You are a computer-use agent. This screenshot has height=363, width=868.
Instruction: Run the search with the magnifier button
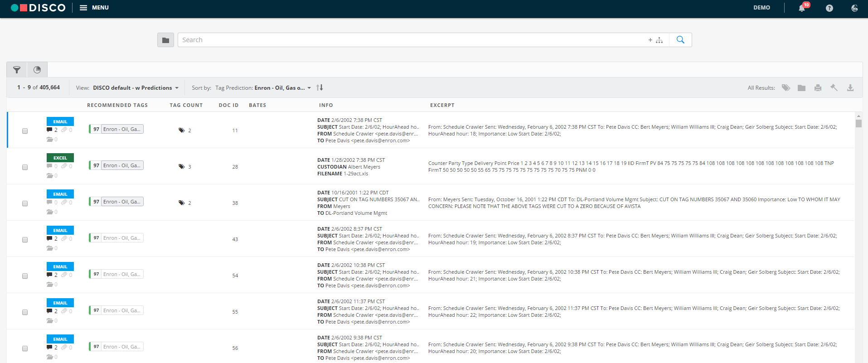point(680,40)
